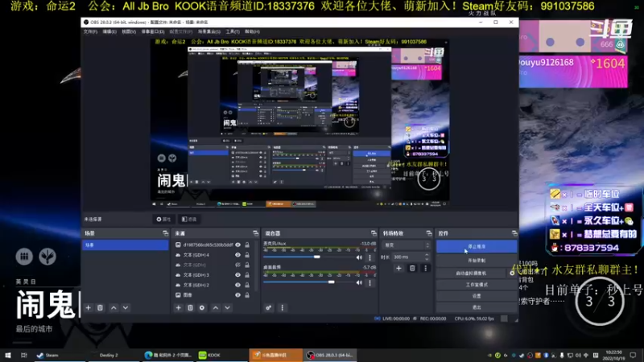Open source properties gear in Sources panel toolbar
The image size is (644, 362).
tap(202, 307)
